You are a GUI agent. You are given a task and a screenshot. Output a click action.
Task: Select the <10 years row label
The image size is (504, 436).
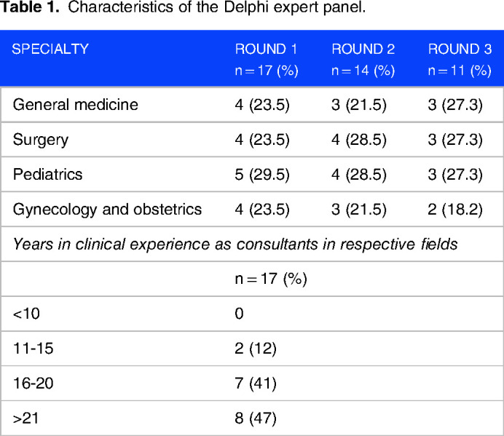tap(24, 314)
